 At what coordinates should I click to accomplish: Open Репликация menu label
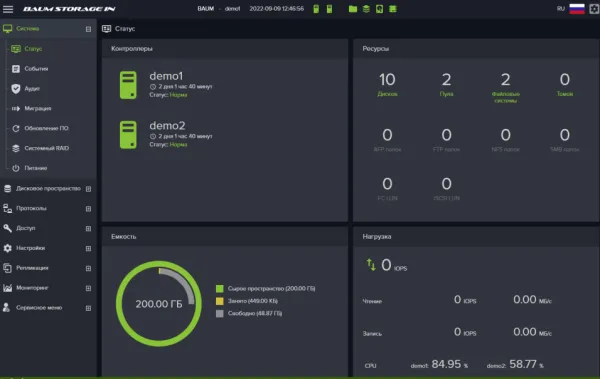click(32, 268)
